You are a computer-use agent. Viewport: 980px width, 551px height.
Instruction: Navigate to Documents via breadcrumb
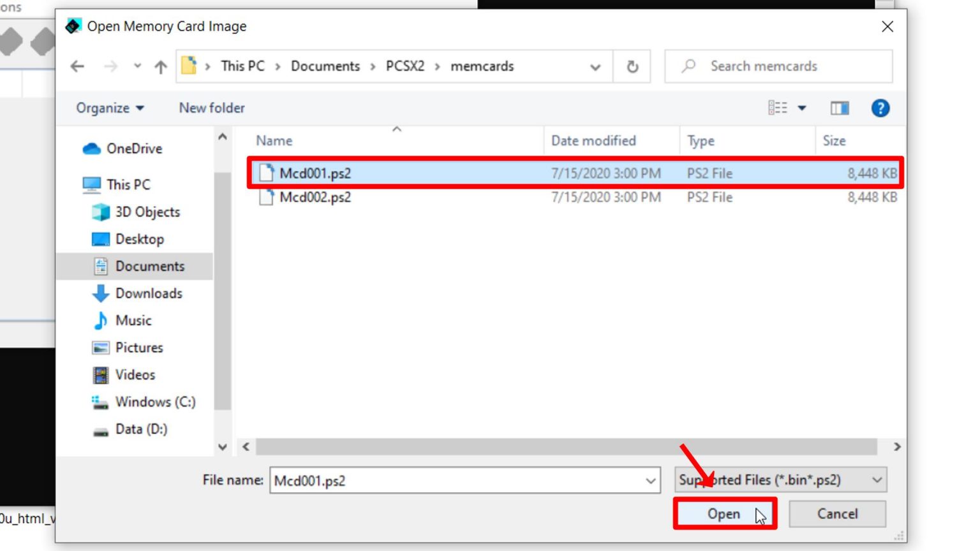click(x=325, y=66)
